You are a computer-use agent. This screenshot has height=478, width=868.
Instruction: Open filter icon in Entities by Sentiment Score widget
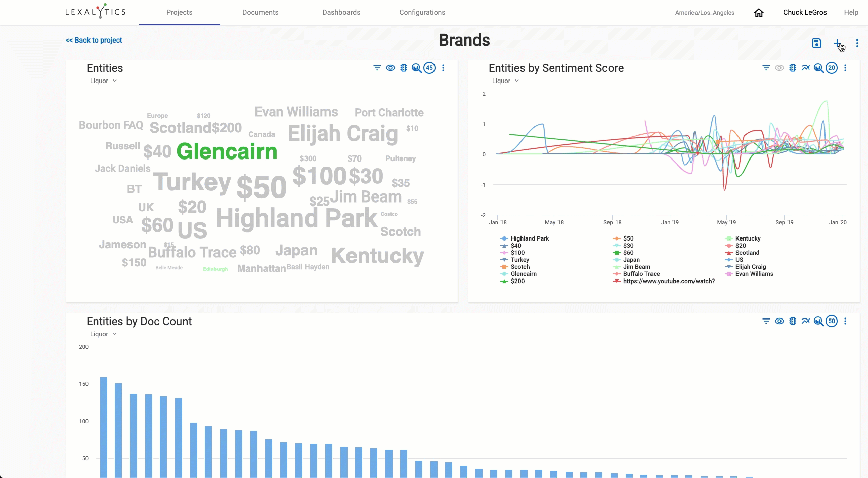coord(766,68)
